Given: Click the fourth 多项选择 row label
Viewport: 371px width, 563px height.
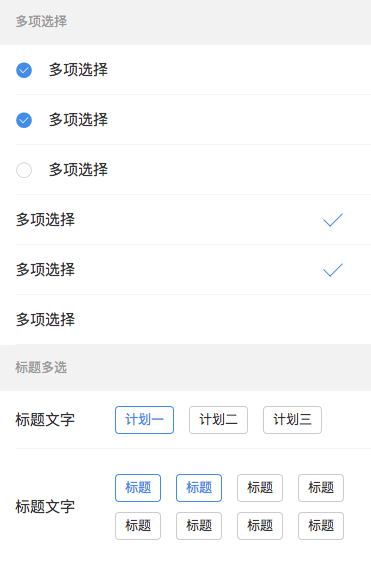Looking at the screenshot, I should click(x=45, y=219).
